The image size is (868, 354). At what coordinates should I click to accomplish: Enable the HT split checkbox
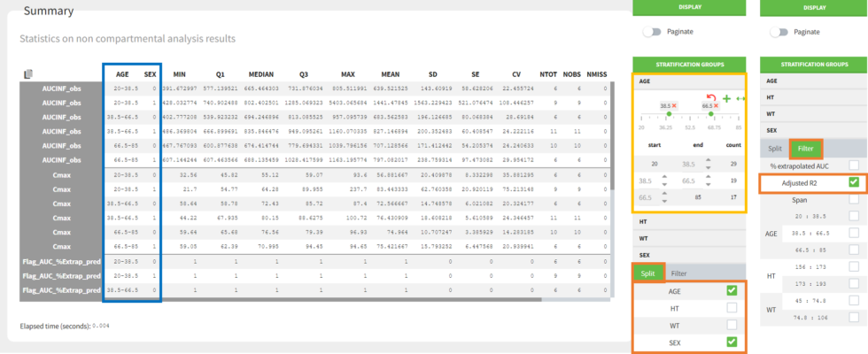click(x=731, y=307)
